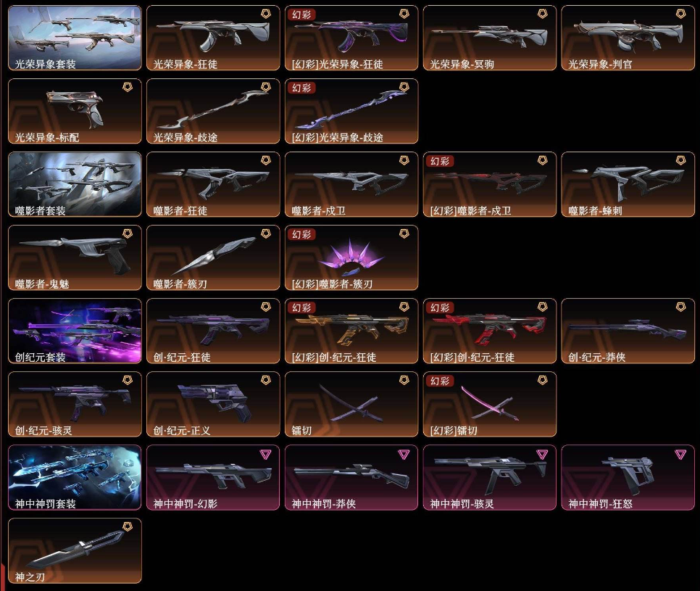The width and height of the screenshot is (700, 591).
Task: Click tier badge icon on 创·纪元-莽侠
Action: (x=680, y=307)
